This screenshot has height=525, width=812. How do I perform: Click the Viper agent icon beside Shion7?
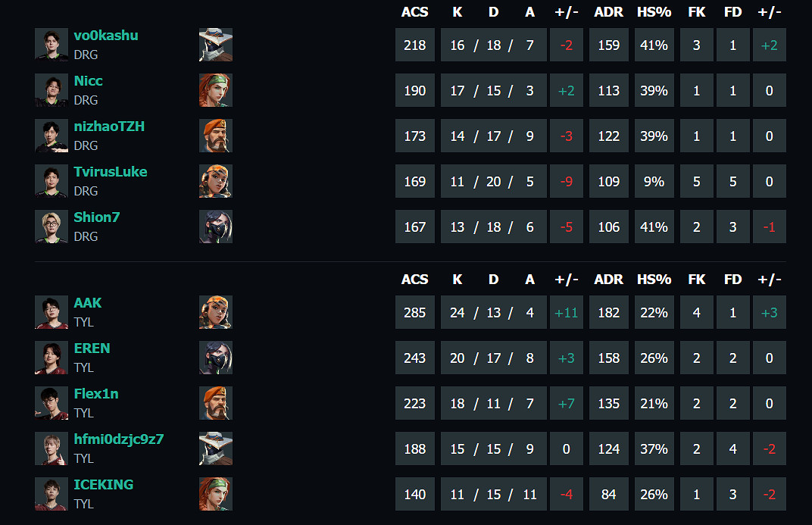click(x=216, y=227)
